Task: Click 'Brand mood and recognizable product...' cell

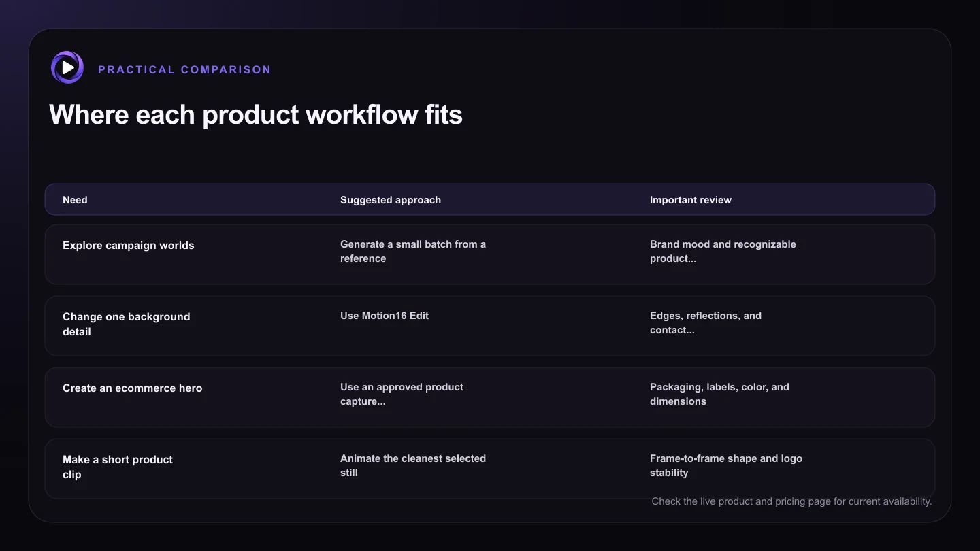Action: tap(723, 251)
